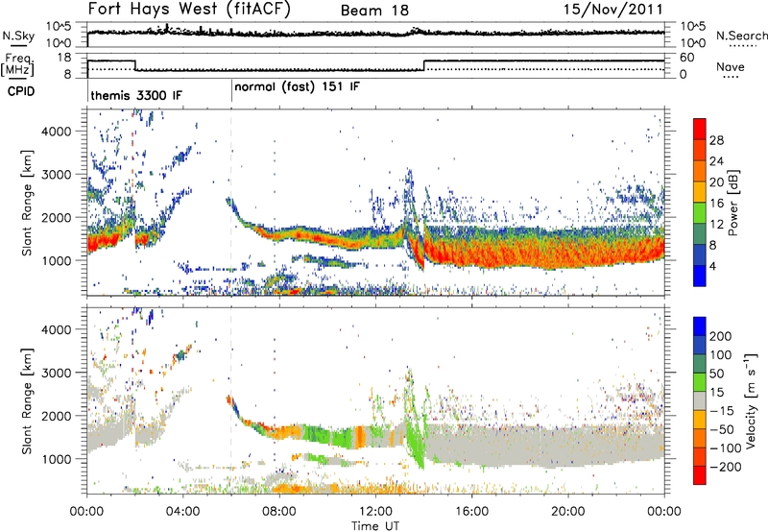Viewport: 768px width, 532px height.
Task: Select positive '200' on Velocity colorbar
Action: 721,336
